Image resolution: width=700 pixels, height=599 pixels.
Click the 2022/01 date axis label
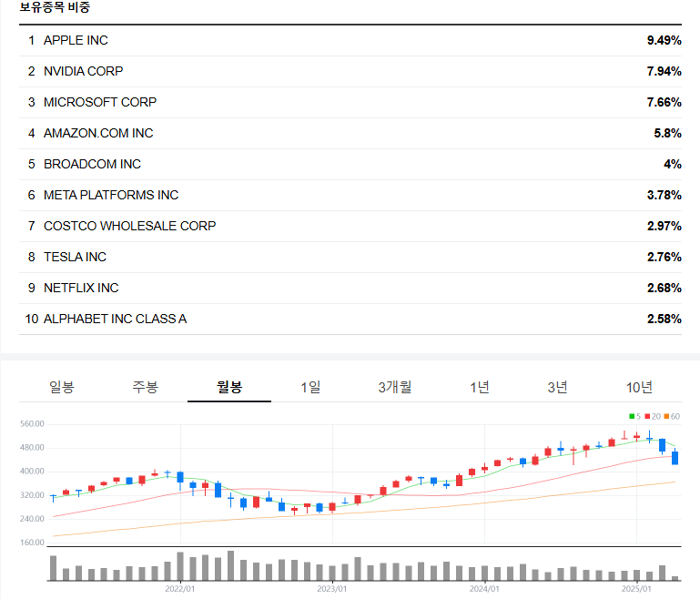[180, 589]
